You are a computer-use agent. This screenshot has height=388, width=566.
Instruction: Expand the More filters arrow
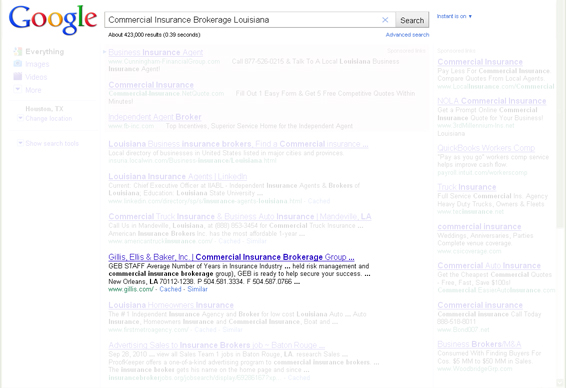pos(18,89)
